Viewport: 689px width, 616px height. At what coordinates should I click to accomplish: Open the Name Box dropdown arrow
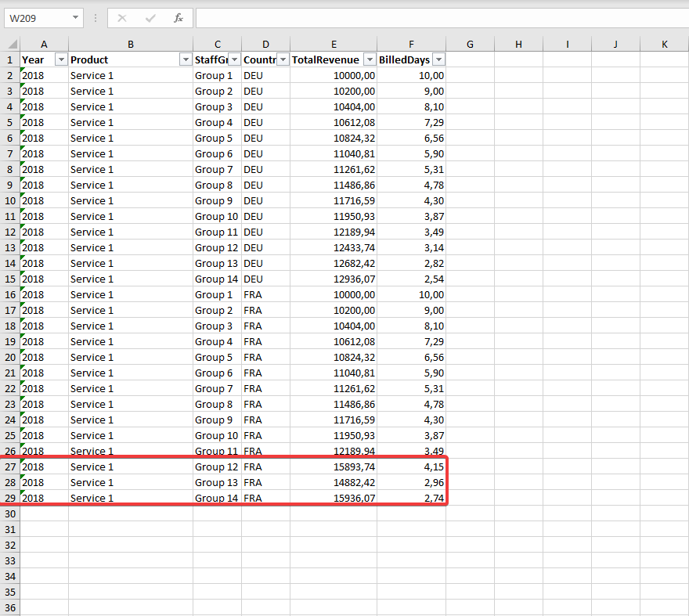[75, 18]
